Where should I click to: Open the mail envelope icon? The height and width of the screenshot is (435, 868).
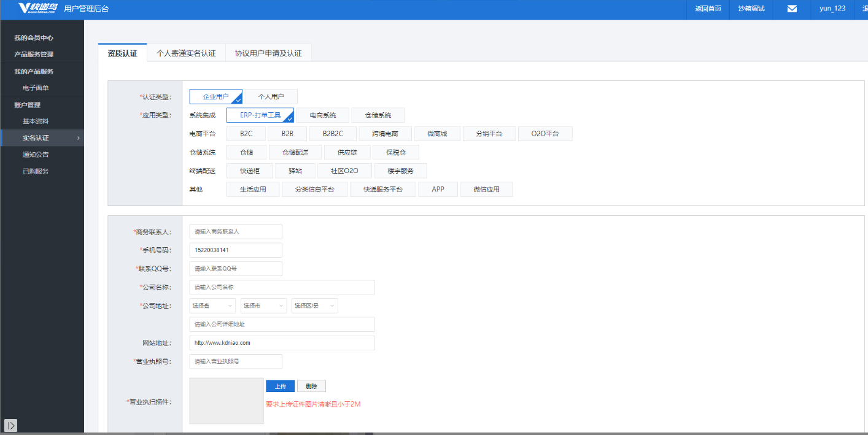click(792, 9)
